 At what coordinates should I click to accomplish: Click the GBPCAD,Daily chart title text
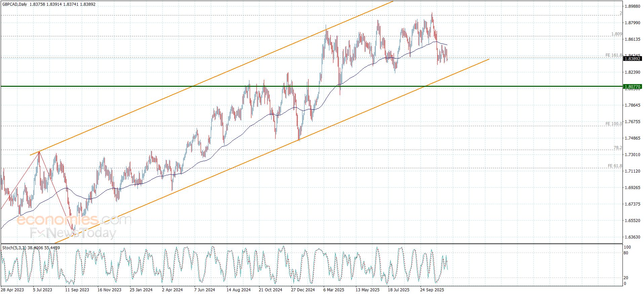(14, 4)
